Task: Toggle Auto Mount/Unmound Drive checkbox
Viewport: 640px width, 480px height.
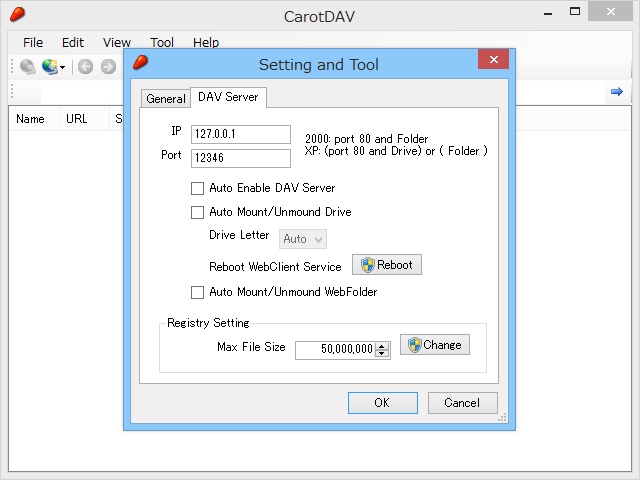Action: pos(198,212)
